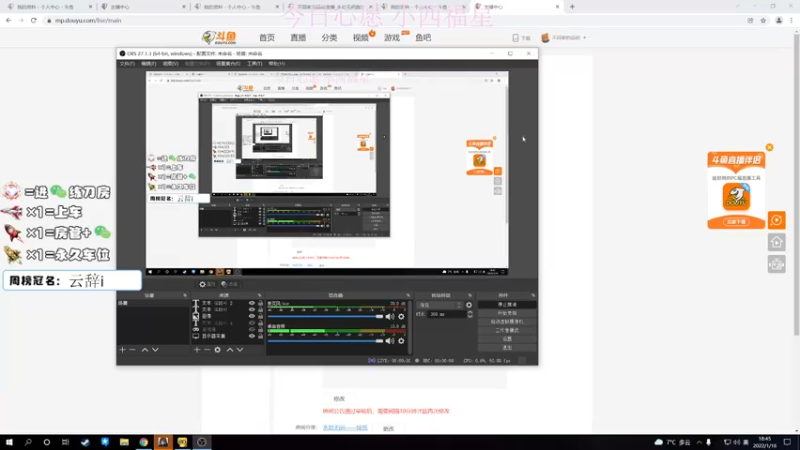800x450 pixels.
Task: Open the Douyu account username dropdown
Action: (563, 38)
